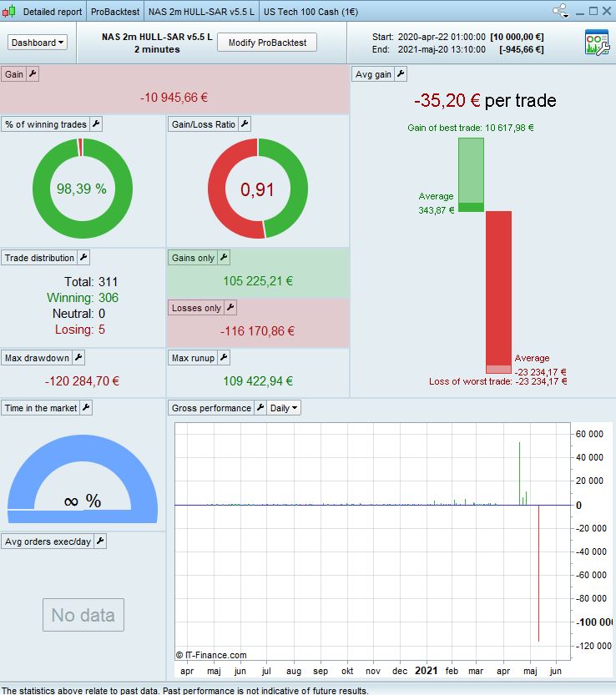Screen dimensions: 616x695
Task: Click wrench icon next to Max drawdown
Action: [78, 358]
